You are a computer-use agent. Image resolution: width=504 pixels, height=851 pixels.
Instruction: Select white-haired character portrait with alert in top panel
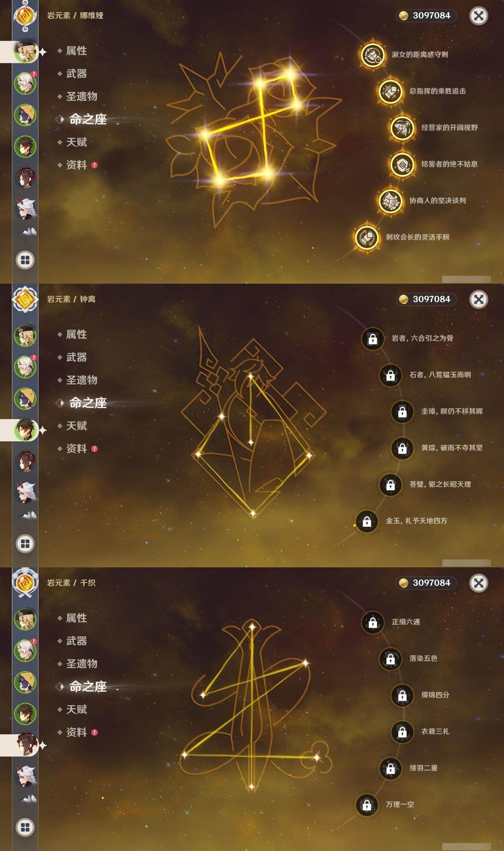point(26,83)
